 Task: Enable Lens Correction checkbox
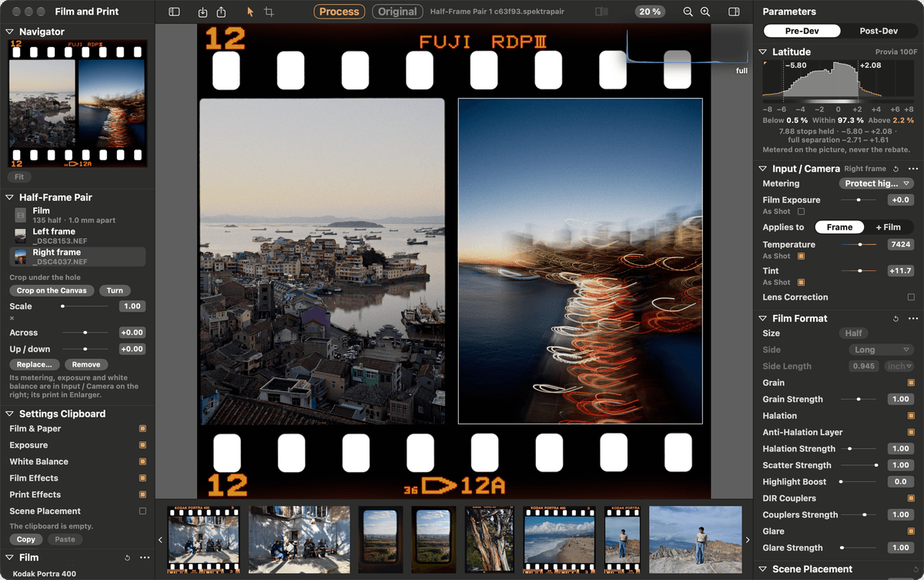click(911, 297)
